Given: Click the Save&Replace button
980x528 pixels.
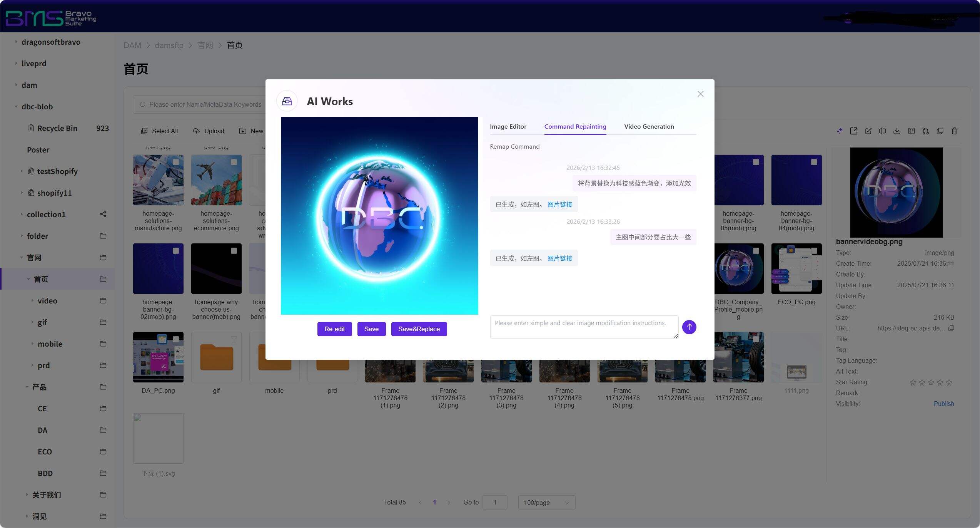Looking at the screenshot, I should pyautogui.click(x=419, y=329).
